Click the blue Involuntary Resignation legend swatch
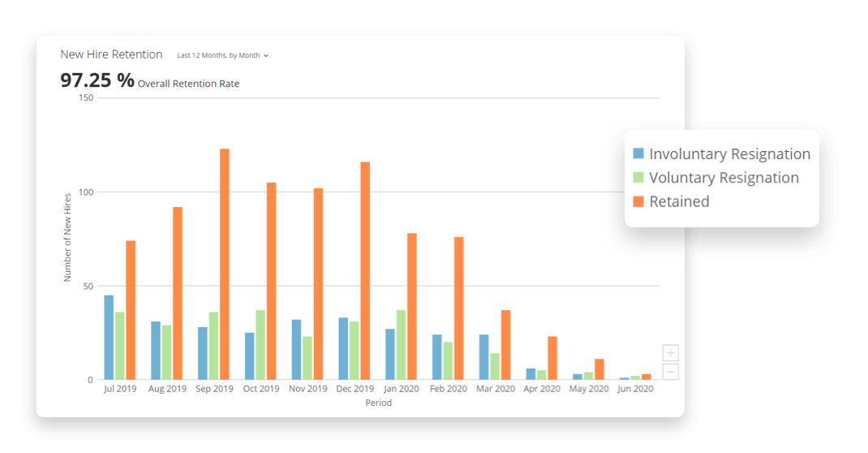 (x=638, y=153)
